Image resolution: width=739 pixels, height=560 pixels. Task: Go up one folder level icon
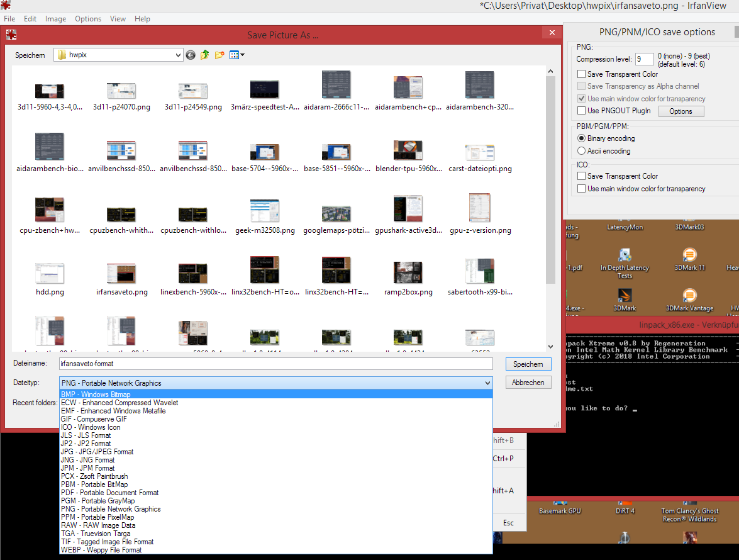point(204,55)
